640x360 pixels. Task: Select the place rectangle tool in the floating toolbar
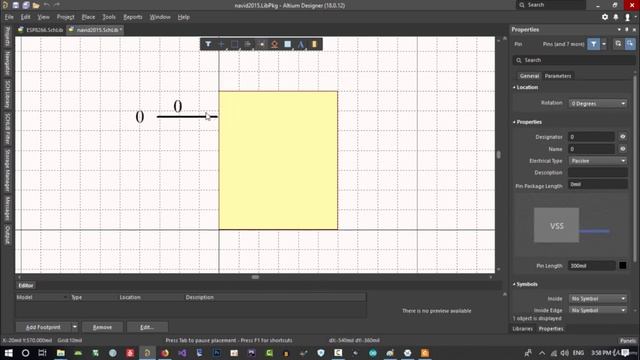pyautogui.click(x=288, y=44)
